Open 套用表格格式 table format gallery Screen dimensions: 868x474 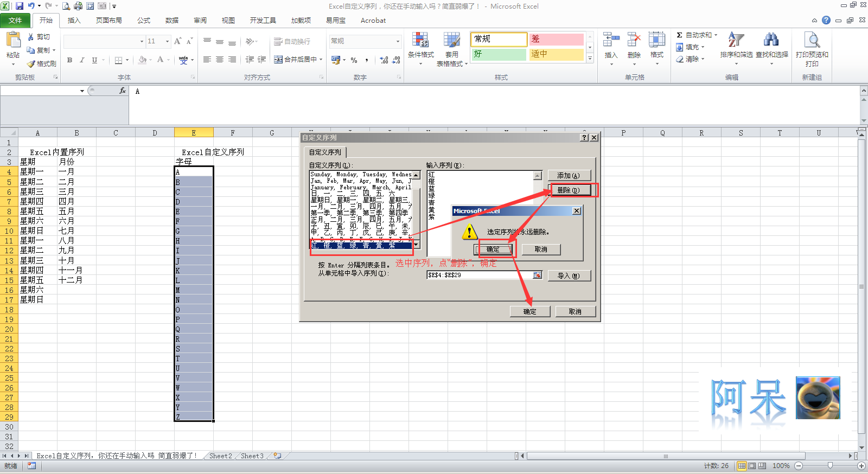pyautogui.click(x=451, y=48)
